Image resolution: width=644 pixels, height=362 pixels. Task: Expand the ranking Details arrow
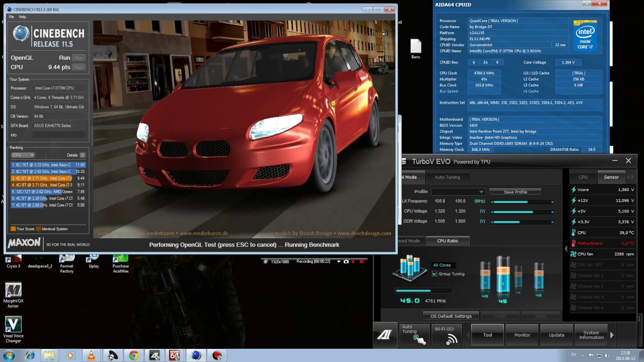[x=83, y=155]
